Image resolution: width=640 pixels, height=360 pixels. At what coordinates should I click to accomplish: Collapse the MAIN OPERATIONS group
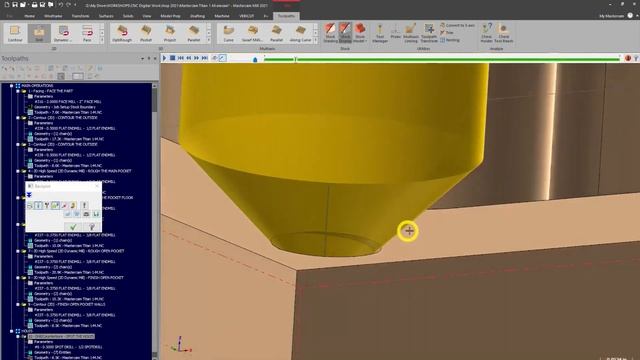click(11, 86)
